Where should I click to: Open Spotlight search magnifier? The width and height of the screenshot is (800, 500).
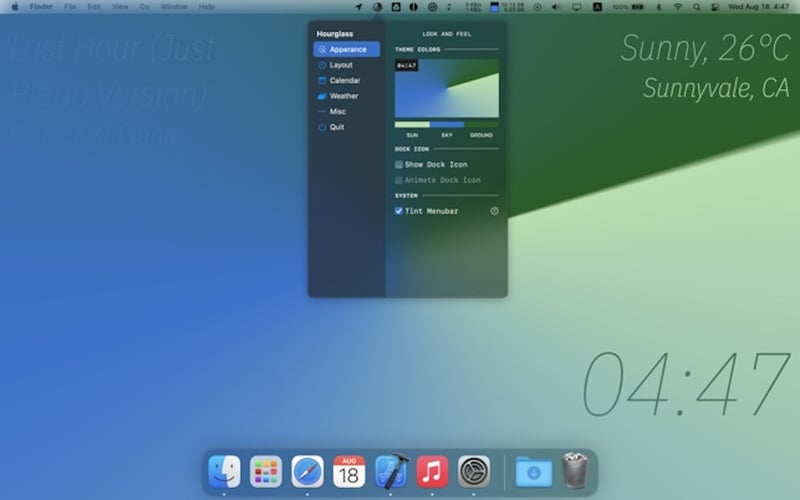tap(696, 7)
